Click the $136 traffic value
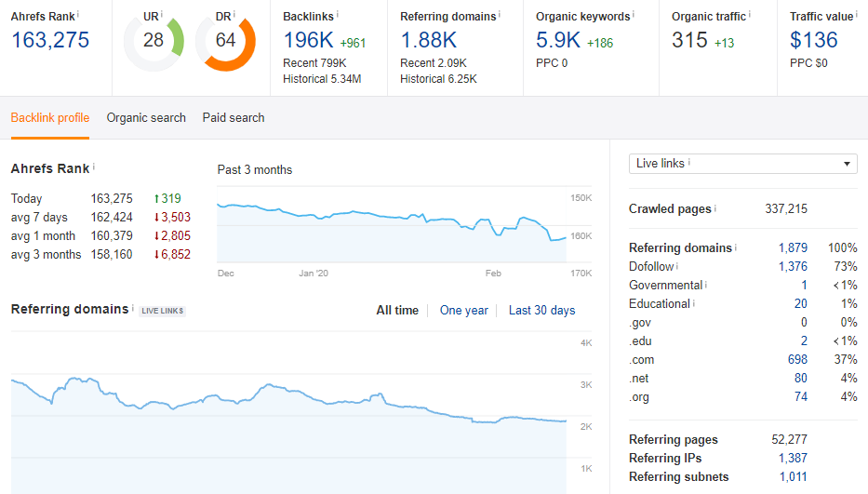 pos(814,40)
